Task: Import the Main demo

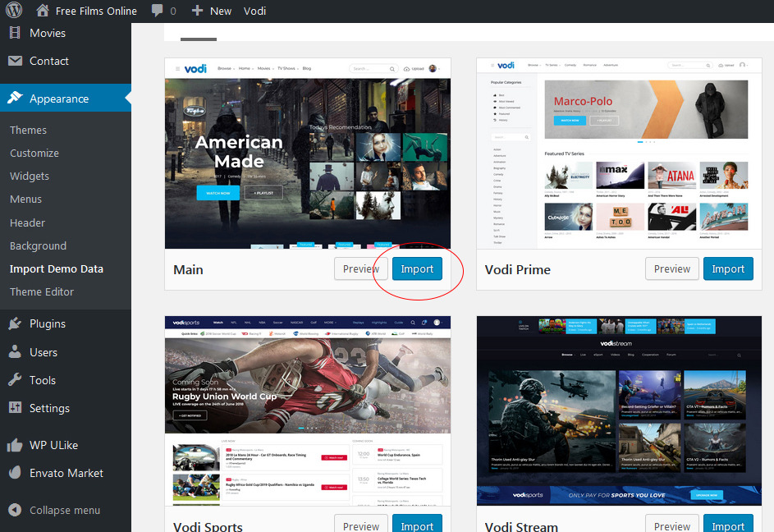Action: 417,268
